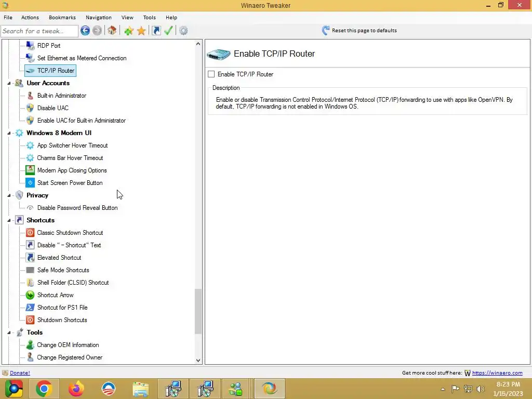The width and height of the screenshot is (532, 399).
Task: Click the Built-in Administrator user icon
Action: [30, 96]
